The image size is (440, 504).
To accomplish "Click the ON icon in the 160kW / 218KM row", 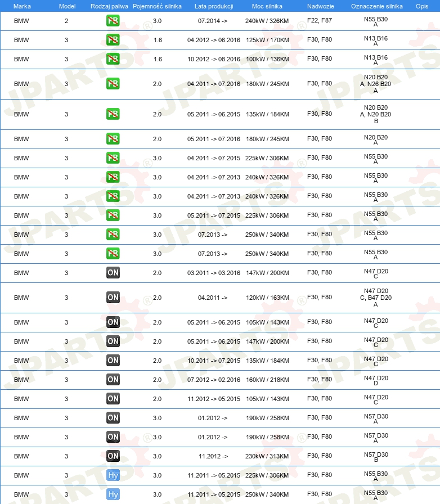I will pyautogui.click(x=113, y=379).
